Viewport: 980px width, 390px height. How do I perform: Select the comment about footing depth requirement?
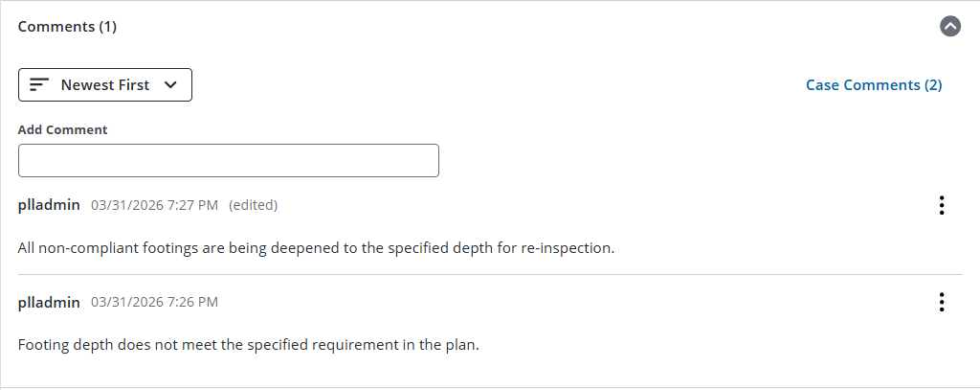point(248,345)
